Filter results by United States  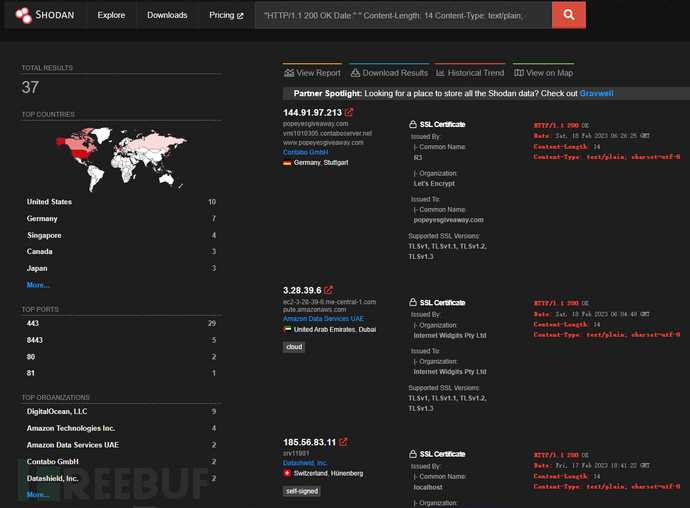(50, 202)
